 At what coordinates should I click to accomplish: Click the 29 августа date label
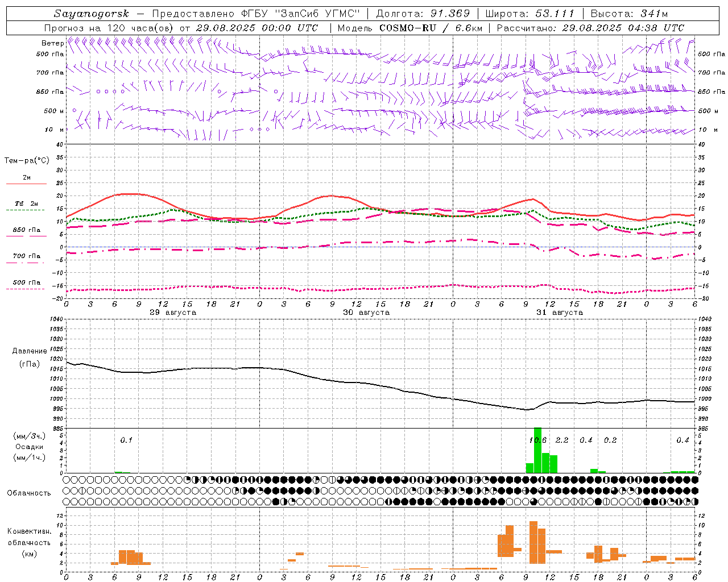tap(173, 313)
